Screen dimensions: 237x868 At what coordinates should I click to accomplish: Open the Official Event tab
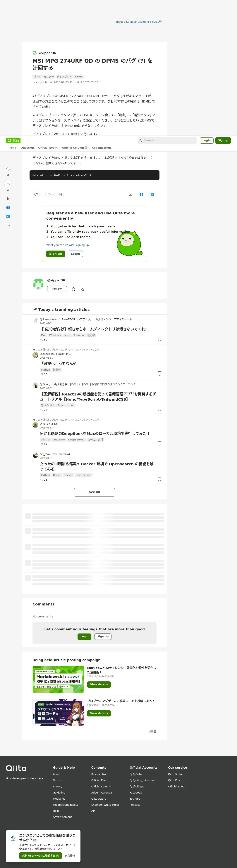tap(48, 148)
